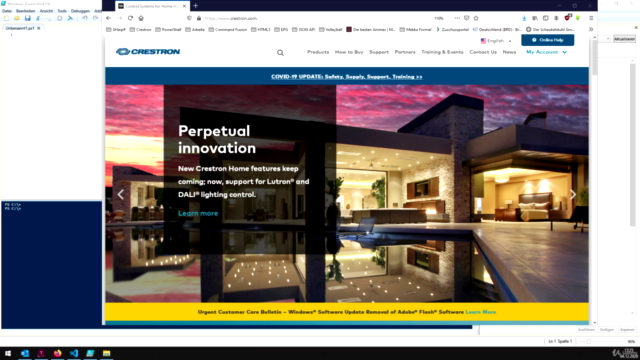Open the Contact Us page
This screenshot has height=360, width=640.
coord(483,52)
